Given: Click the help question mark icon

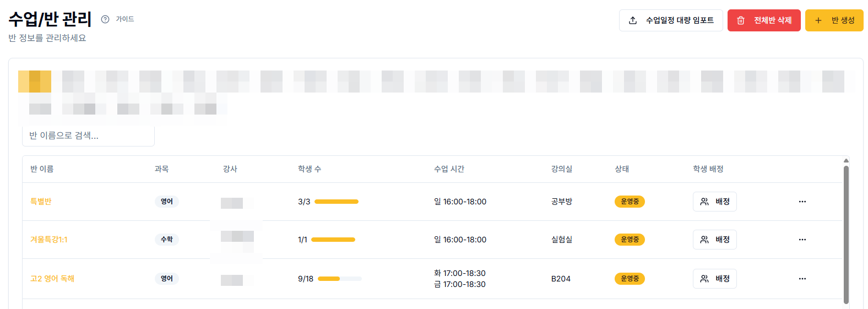Looking at the screenshot, I should coord(105,19).
